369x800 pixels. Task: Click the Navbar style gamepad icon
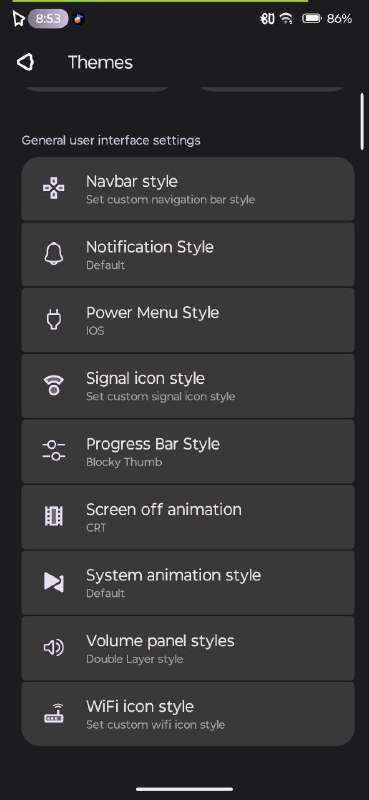pos(54,188)
